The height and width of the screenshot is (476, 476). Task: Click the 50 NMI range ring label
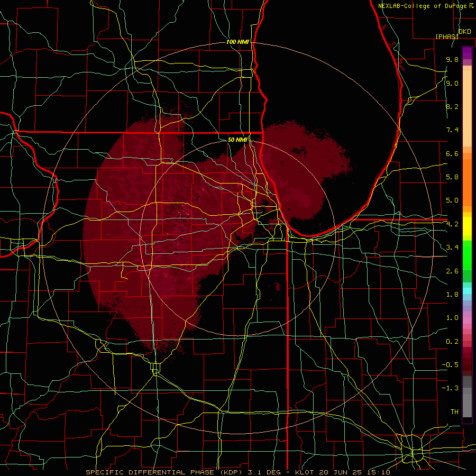[x=237, y=140]
